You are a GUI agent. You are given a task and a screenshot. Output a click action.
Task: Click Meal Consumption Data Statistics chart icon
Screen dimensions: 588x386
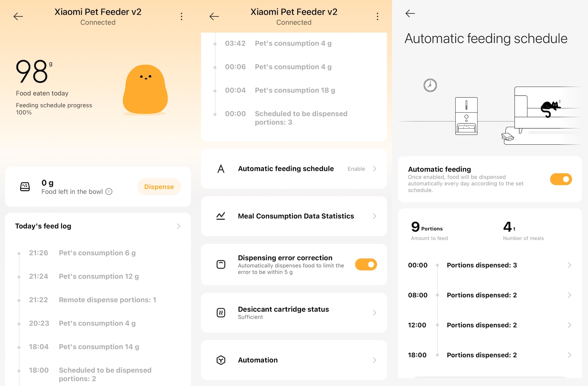click(x=221, y=216)
